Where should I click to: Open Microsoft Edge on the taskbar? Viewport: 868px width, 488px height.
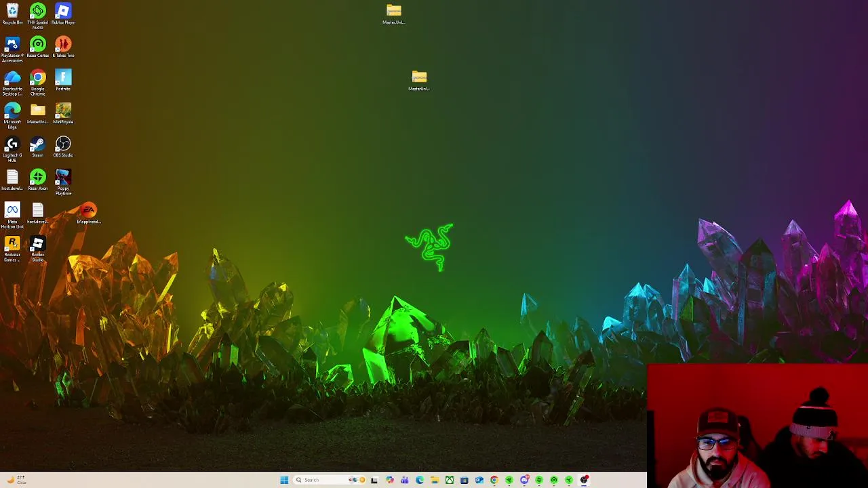[420, 480]
